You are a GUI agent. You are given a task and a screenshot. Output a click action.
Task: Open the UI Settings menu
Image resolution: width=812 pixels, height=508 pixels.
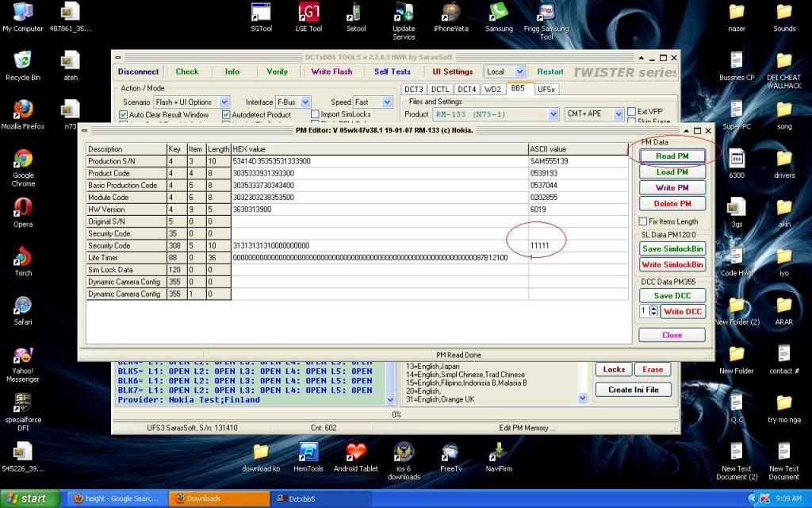coord(453,71)
